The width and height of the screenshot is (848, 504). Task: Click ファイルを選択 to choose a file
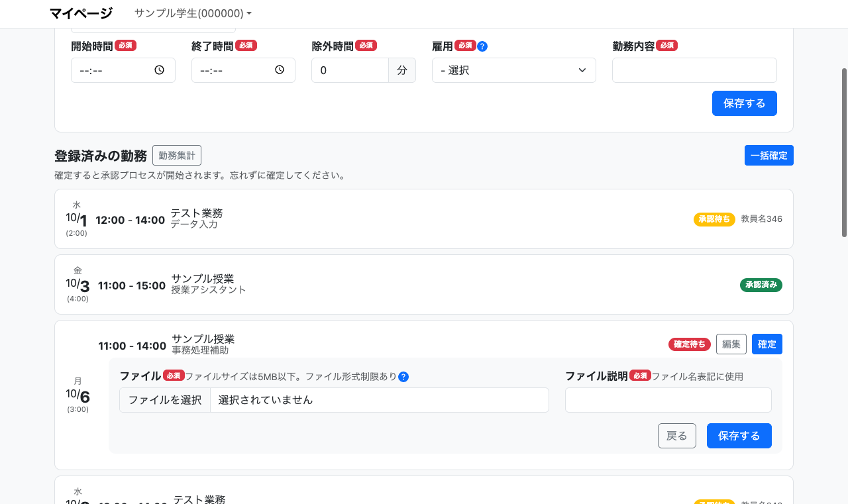tap(165, 400)
